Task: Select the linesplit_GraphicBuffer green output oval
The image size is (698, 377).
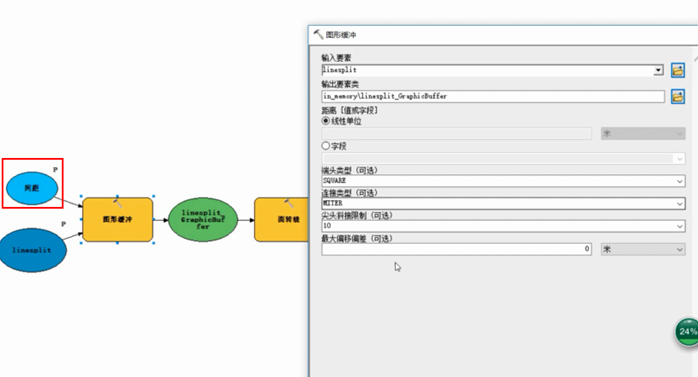Action: [x=203, y=219]
